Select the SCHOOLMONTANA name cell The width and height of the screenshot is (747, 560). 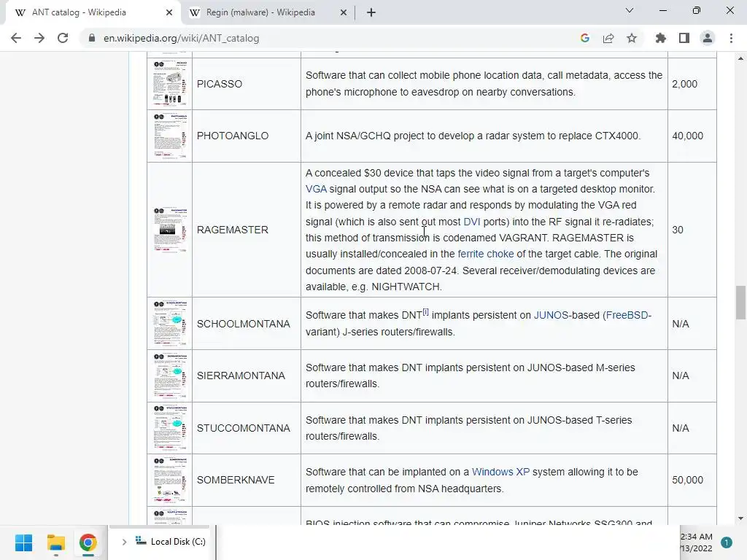pyautogui.click(x=247, y=323)
